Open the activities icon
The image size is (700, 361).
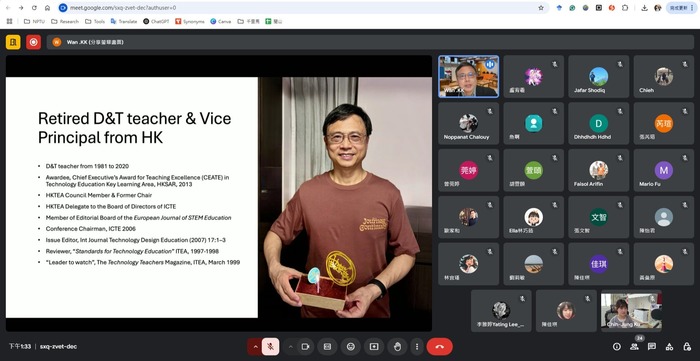(x=669, y=347)
